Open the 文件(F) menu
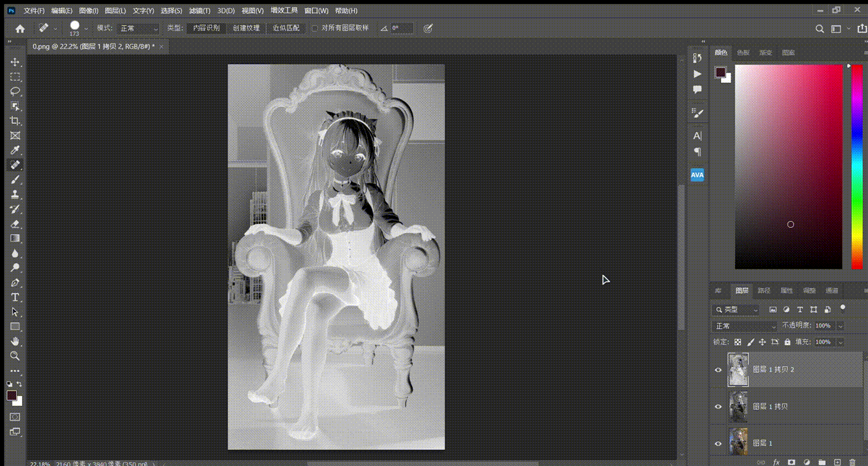This screenshot has width=868, height=466. 34,11
